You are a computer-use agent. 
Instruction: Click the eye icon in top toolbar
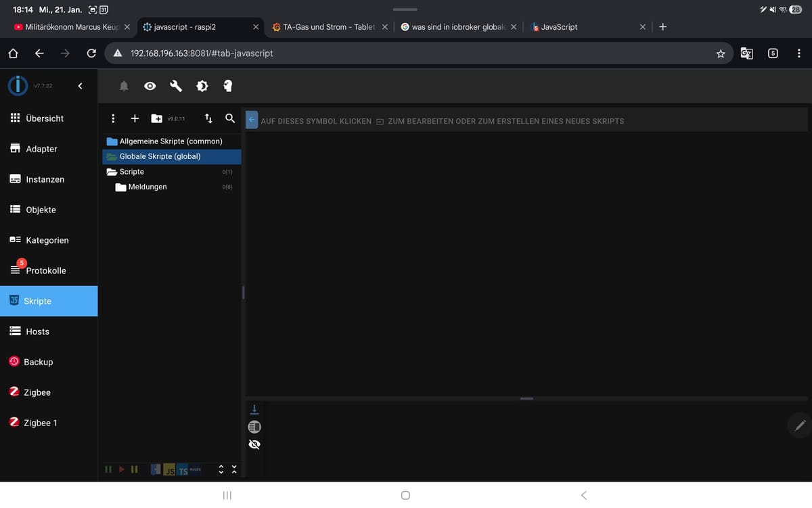pyautogui.click(x=150, y=86)
